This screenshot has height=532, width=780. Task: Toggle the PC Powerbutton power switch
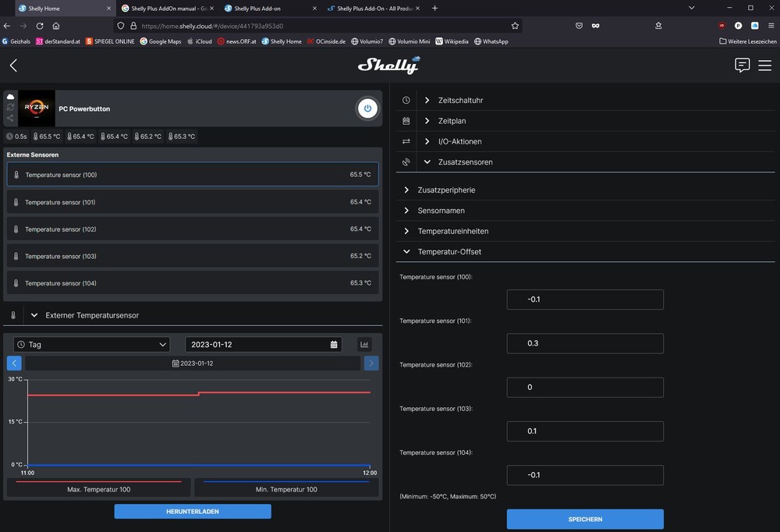tap(367, 108)
